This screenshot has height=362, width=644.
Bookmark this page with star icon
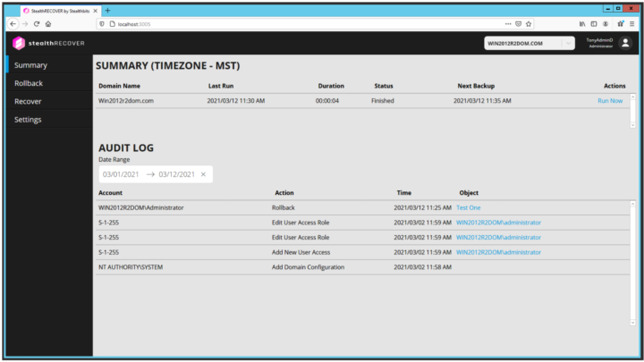click(530, 24)
